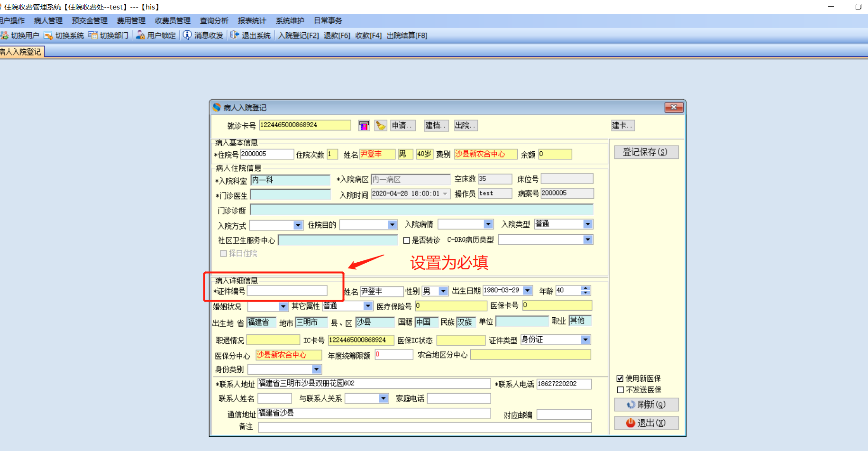Expand the 入院病情 dropdown
The height and width of the screenshot is (451, 868).
pyautogui.click(x=488, y=224)
